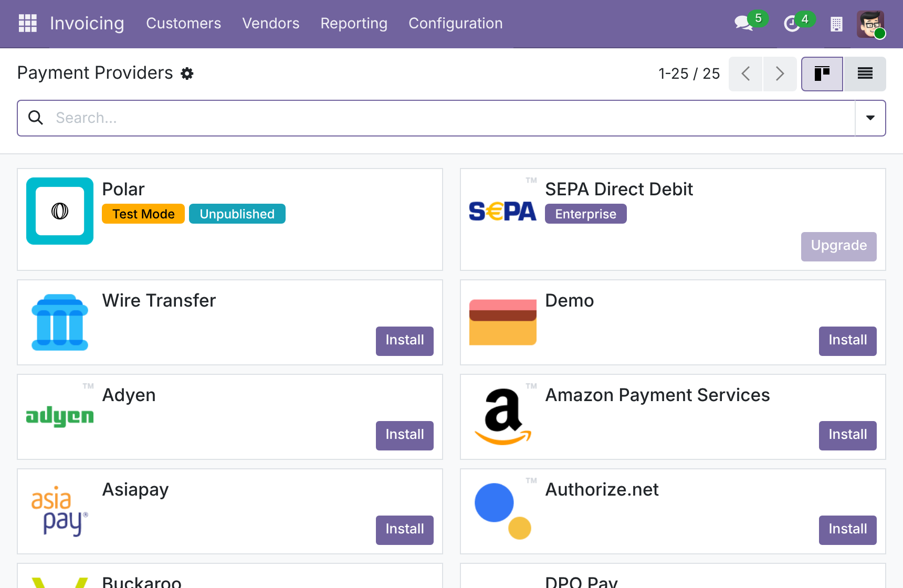The height and width of the screenshot is (588, 903).
Task: Click the Asiapay logo
Action: [60, 511]
